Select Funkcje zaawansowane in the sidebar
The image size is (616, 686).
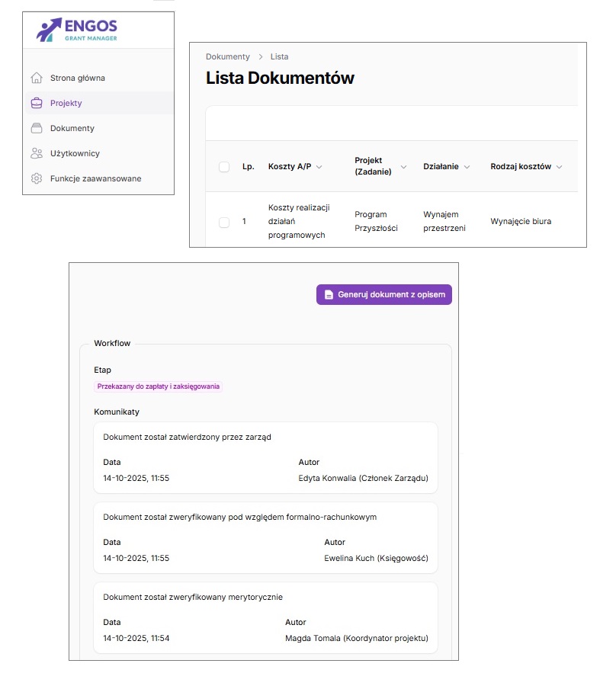click(x=95, y=178)
